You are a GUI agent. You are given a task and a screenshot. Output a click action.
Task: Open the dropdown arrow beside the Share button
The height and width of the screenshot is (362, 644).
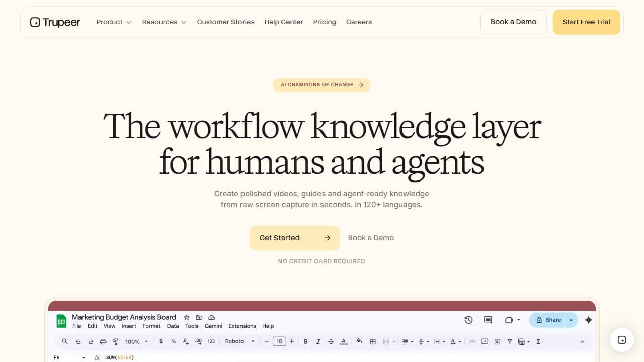tap(571, 320)
